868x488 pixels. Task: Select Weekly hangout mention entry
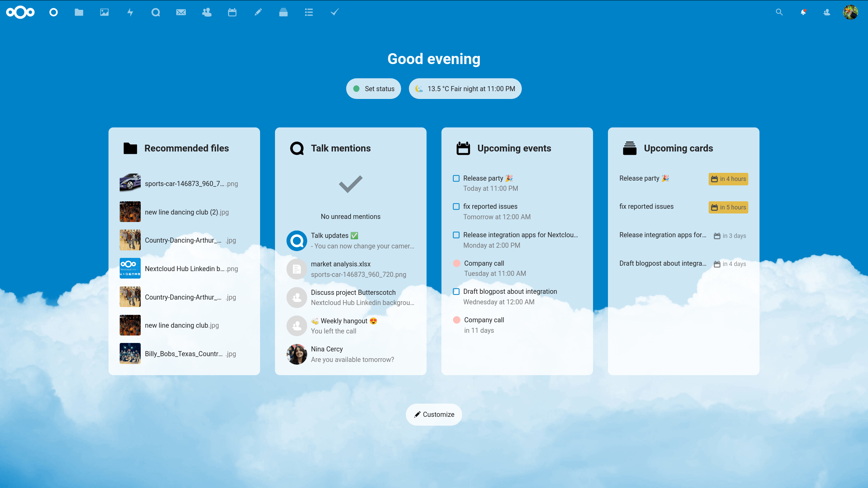pos(351,326)
